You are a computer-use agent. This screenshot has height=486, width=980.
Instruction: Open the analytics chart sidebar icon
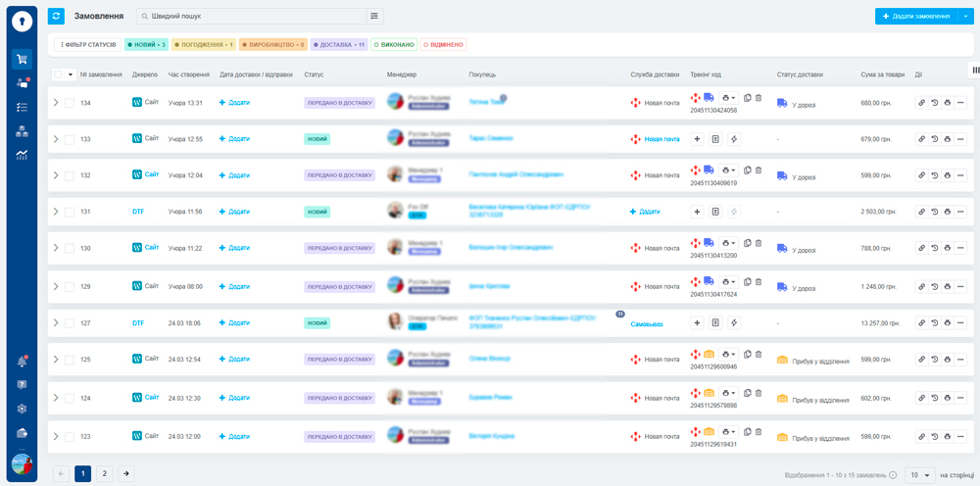(22, 155)
